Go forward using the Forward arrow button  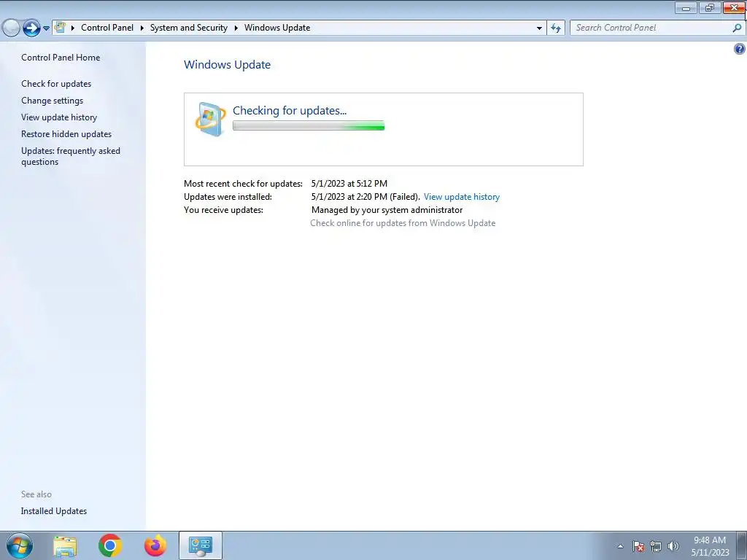[31, 28]
